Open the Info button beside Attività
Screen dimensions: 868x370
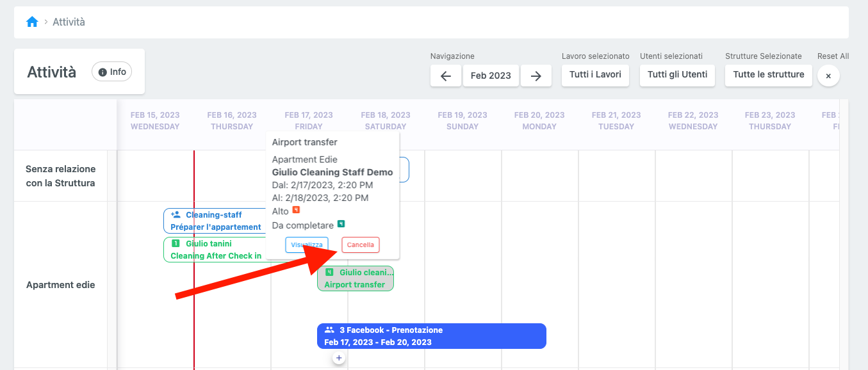click(112, 72)
